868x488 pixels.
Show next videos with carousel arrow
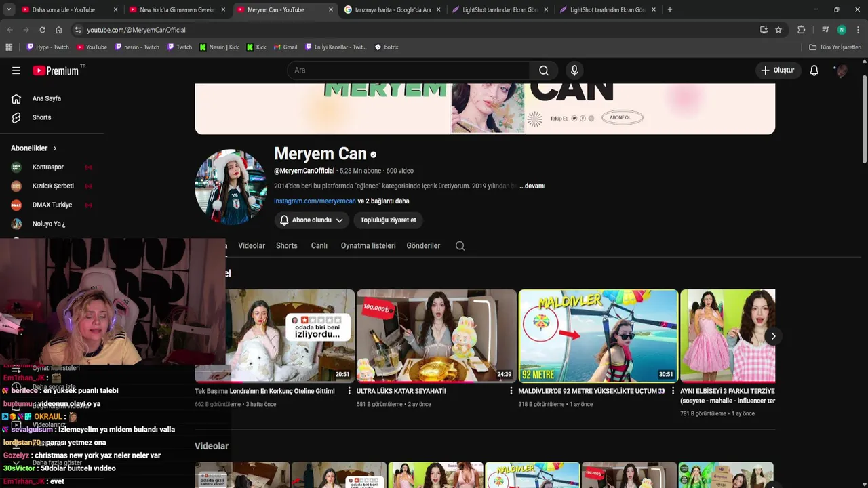(x=772, y=336)
